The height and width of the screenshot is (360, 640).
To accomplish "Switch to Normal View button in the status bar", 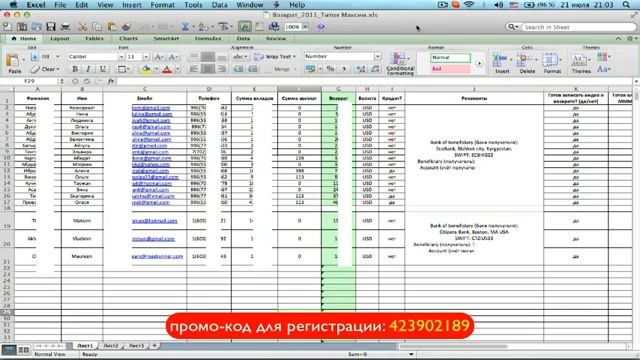I will tap(9, 350).
